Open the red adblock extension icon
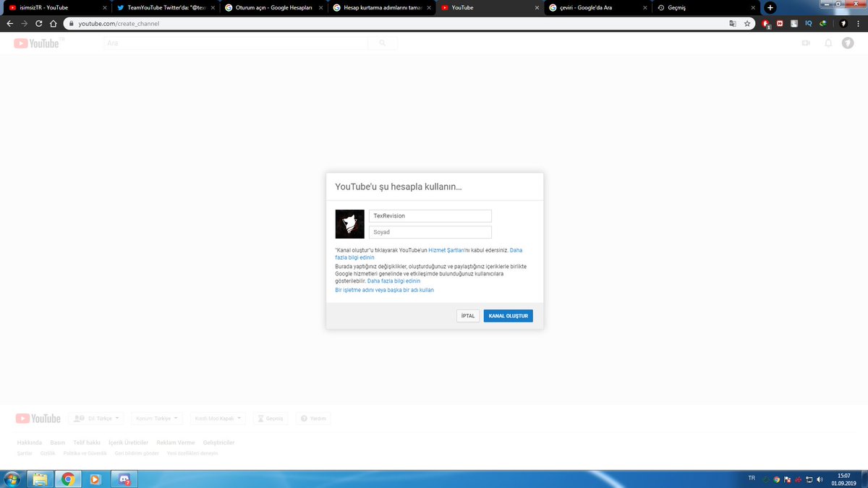Viewport: 868px width, 488px height. click(x=766, y=23)
